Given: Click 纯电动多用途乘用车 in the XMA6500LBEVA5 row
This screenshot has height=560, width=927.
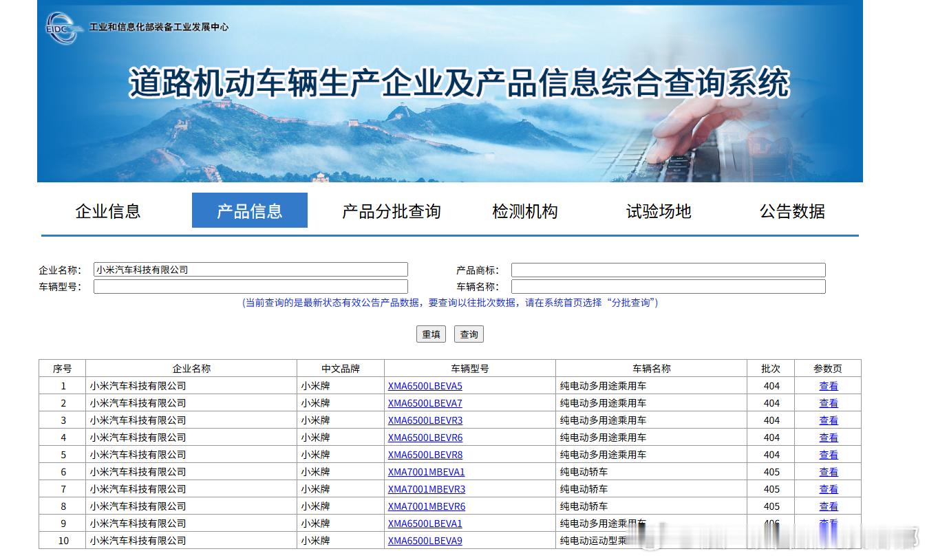Looking at the screenshot, I should point(603,386).
